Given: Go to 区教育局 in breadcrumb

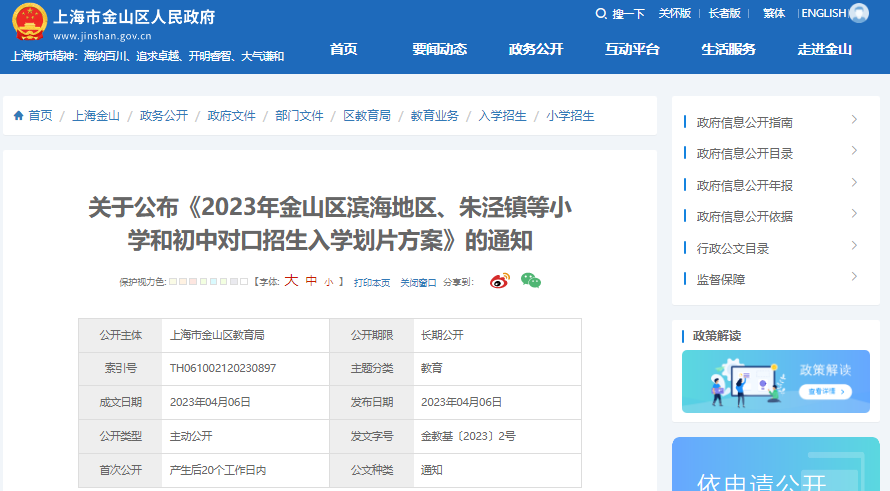Looking at the screenshot, I should (x=367, y=116).
